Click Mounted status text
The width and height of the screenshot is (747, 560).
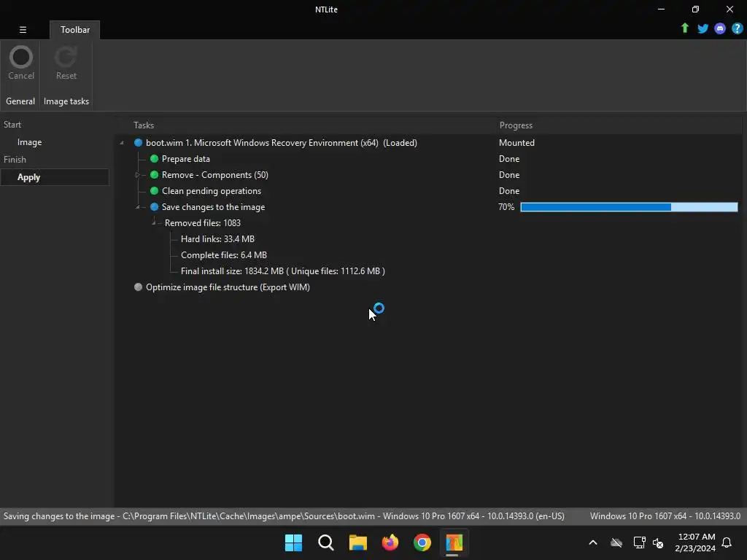coord(516,143)
